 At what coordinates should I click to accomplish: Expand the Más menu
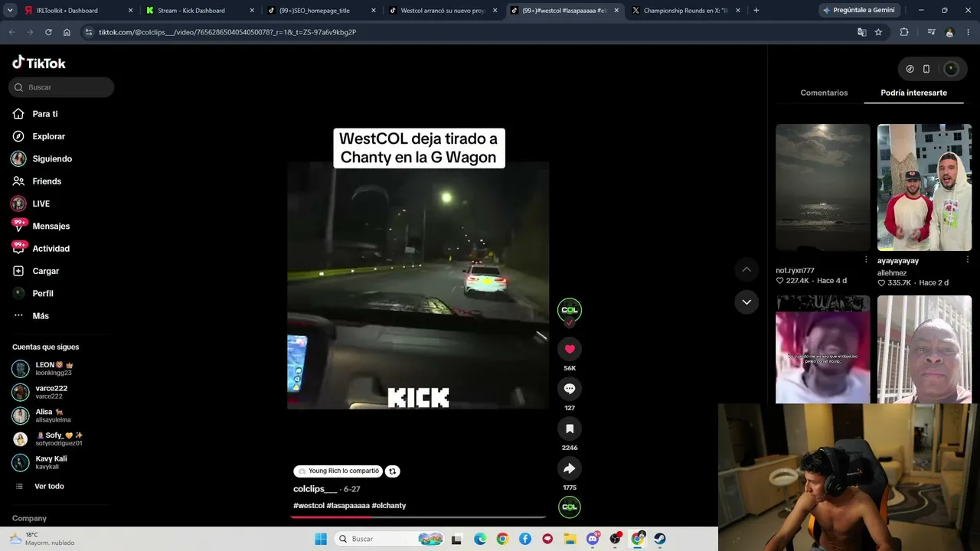(x=41, y=316)
